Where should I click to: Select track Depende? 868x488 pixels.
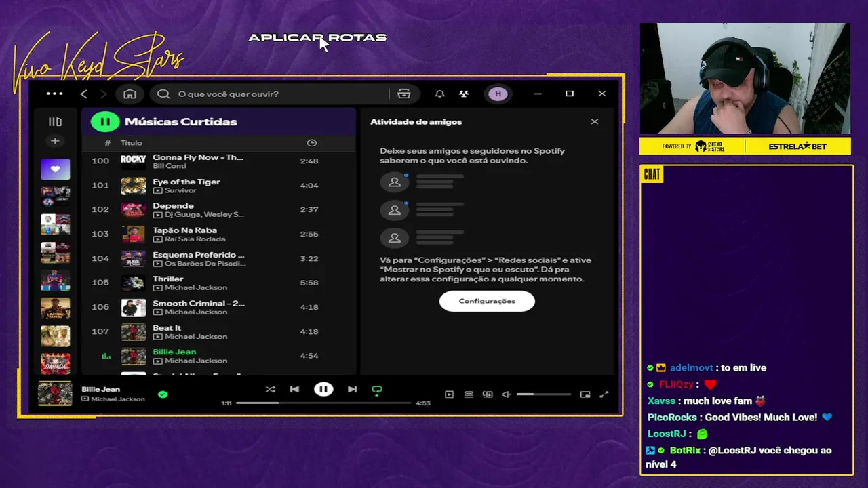click(218, 210)
